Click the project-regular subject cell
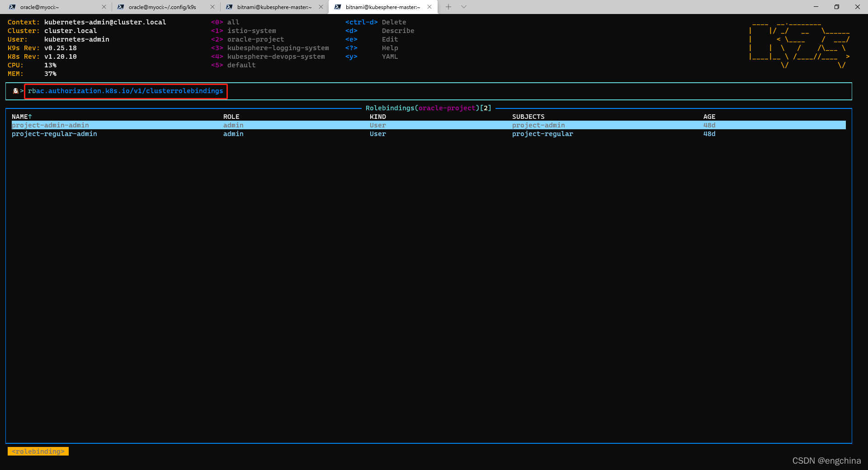 542,134
